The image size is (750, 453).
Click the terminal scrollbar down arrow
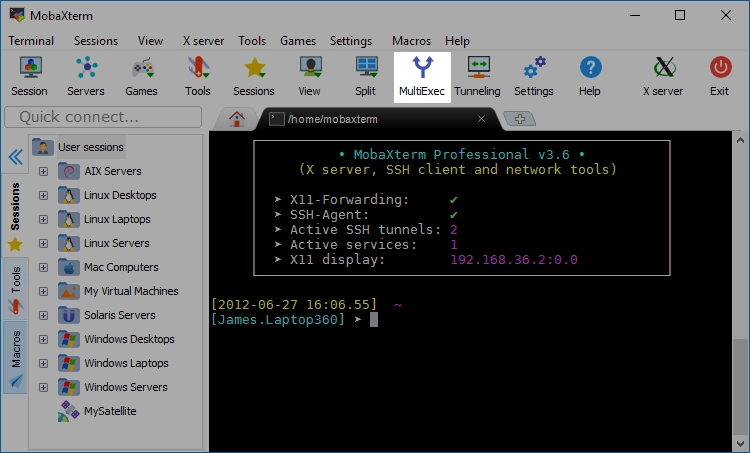[x=740, y=443]
